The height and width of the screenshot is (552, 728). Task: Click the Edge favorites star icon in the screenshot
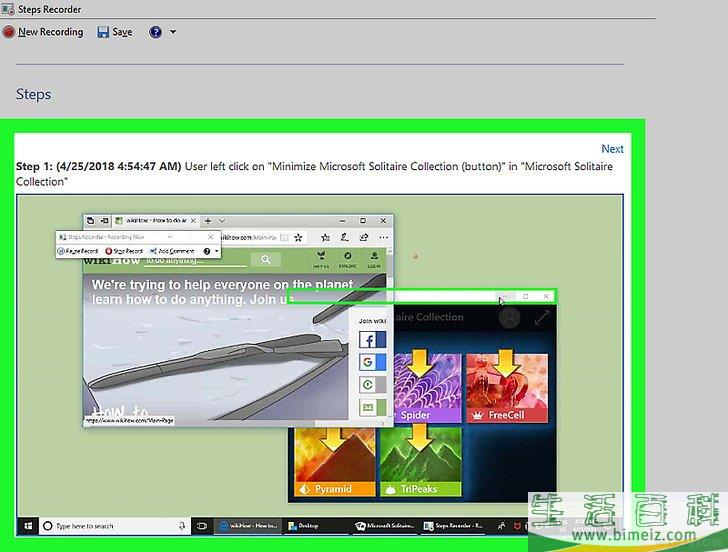299,238
